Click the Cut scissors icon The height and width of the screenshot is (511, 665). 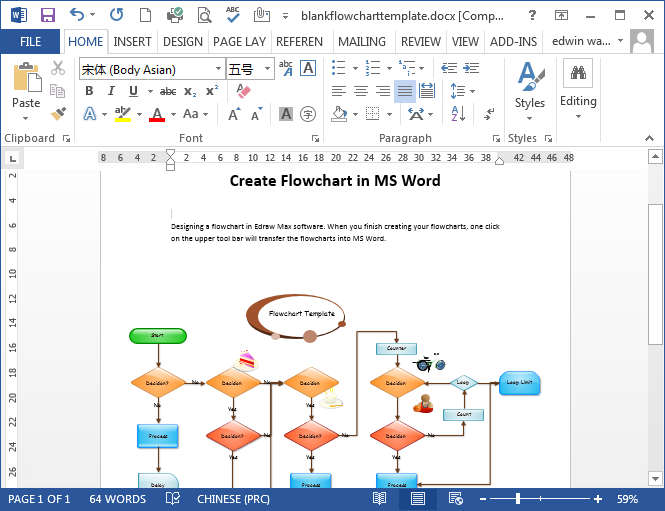tap(58, 68)
